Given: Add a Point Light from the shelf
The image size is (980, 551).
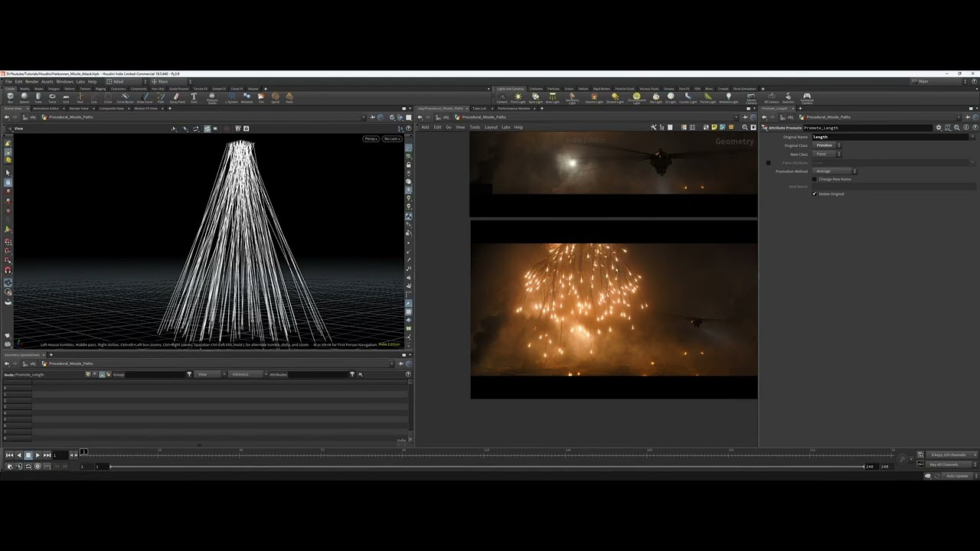Looking at the screenshot, I should [x=518, y=97].
